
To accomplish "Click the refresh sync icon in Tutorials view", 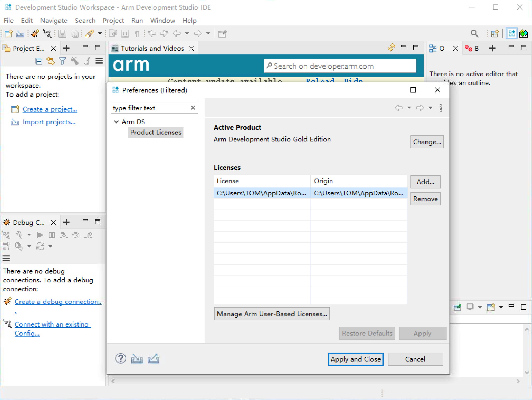I will [391, 47].
